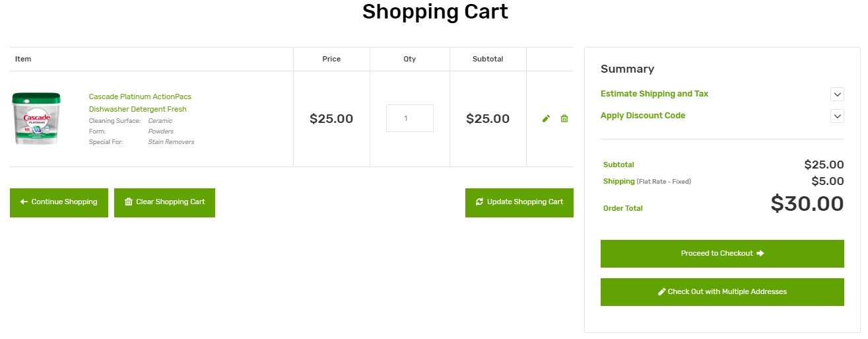Click the Apply Discount Code heading
Image resolution: width=868 pixels, height=339 pixels.
point(643,116)
